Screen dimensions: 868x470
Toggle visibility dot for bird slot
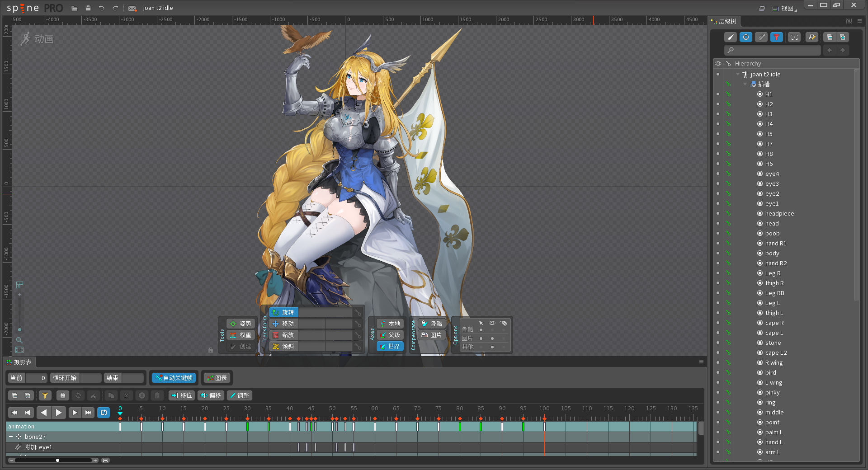pyautogui.click(x=718, y=372)
